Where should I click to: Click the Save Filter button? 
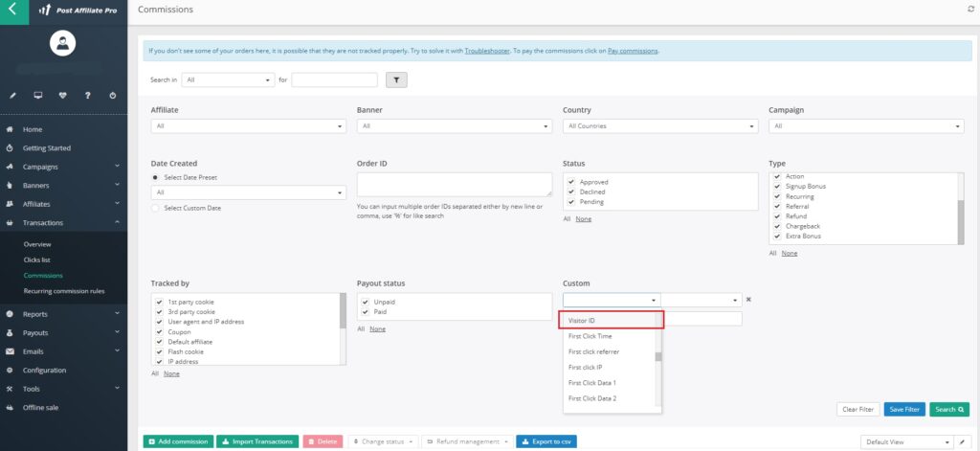(x=904, y=409)
